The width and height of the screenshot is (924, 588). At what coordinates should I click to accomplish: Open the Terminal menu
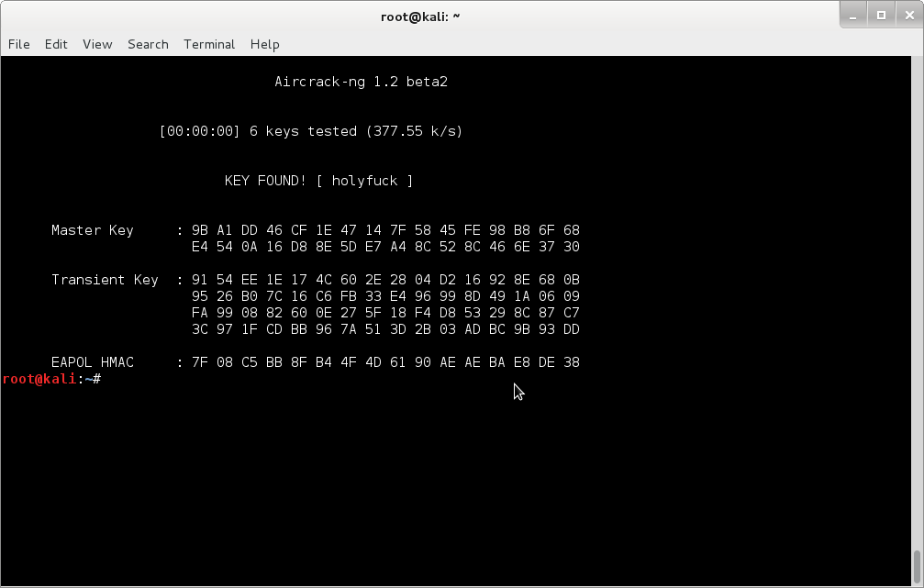click(209, 44)
